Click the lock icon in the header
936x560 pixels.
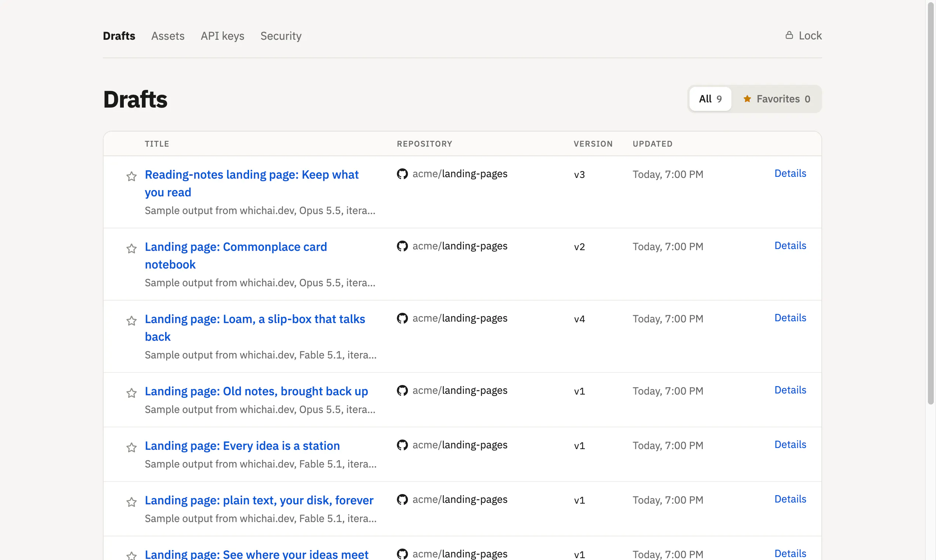[789, 35]
